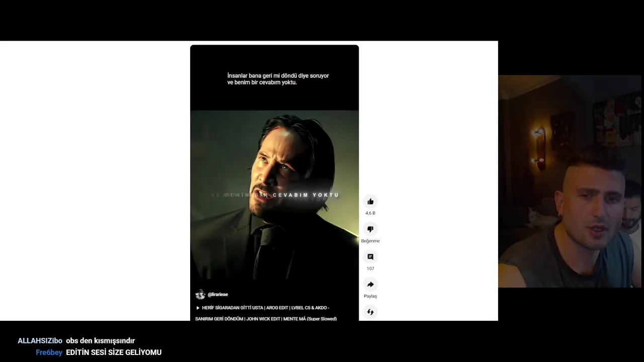Visit the @lirarieae channel handle
This screenshot has height=362, width=644.
tap(218, 295)
